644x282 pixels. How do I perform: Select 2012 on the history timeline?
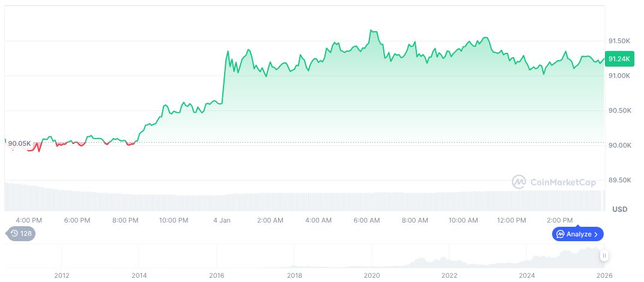click(x=61, y=275)
